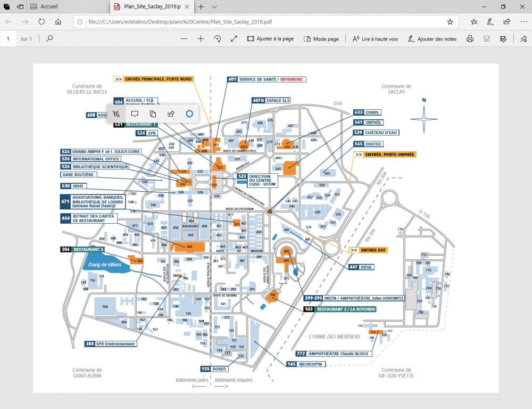Viewport: 532px width, 409px height.
Task: Add a comment using the speech bubble icon
Action: 135,113
